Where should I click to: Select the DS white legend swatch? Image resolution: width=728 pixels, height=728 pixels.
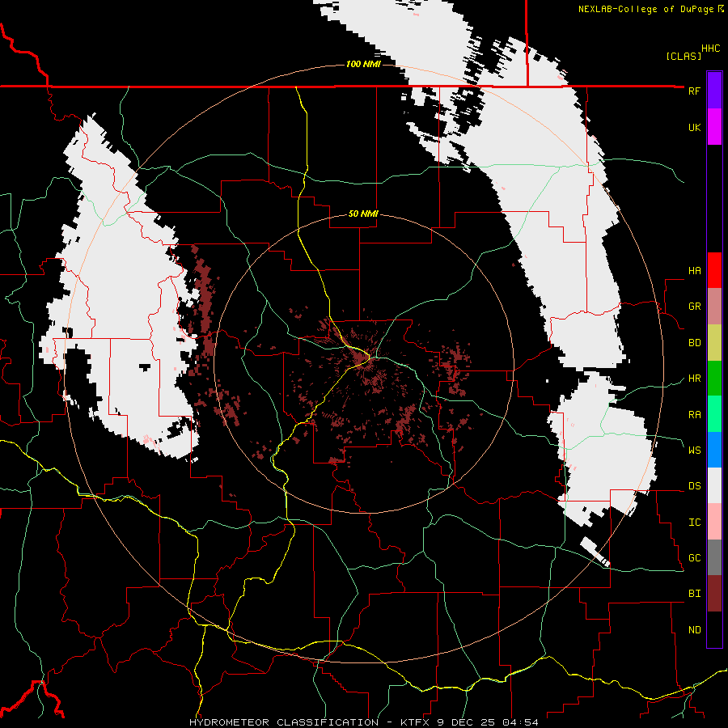[x=714, y=485]
